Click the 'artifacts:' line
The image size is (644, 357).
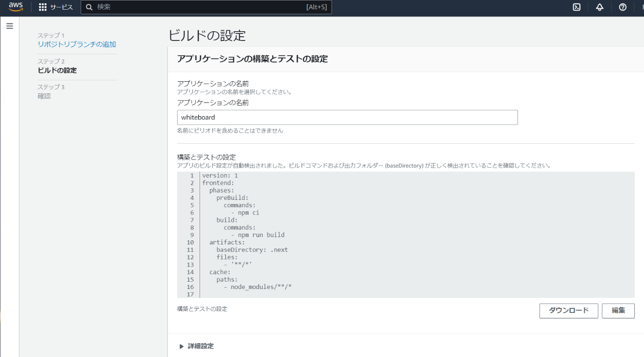(227, 242)
